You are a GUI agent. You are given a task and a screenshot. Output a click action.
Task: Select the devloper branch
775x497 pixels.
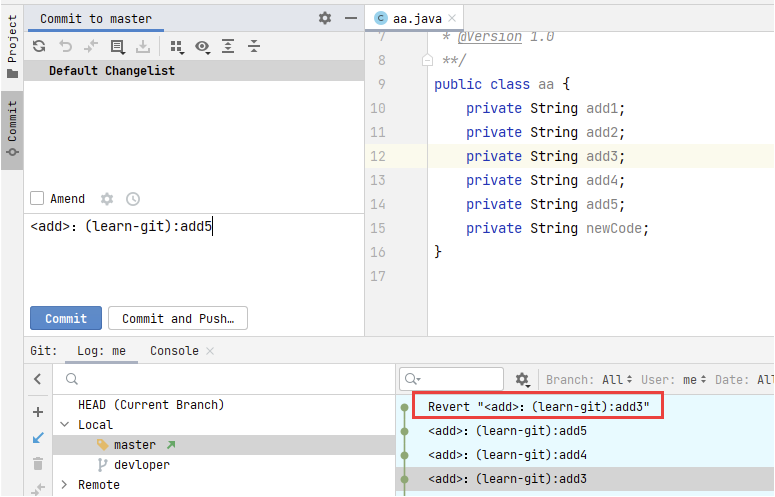tap(141, 465)
